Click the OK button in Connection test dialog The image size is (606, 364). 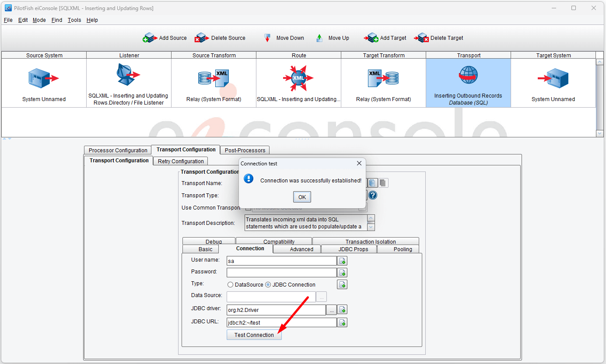pyautogui.click(x=302, y=197)
